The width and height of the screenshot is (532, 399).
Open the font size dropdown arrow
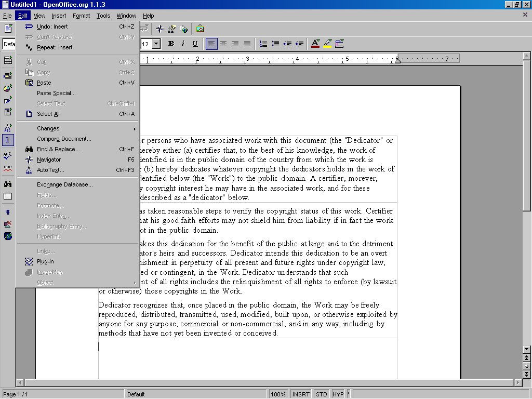(x=156, y=44)
